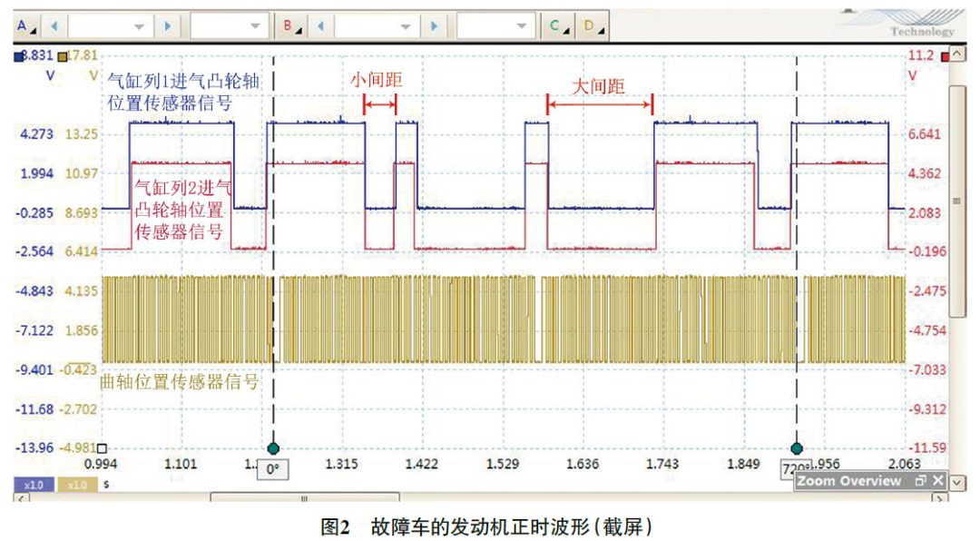Open Channel A input range dropdown
980x541 pixels.
[110, 26]
